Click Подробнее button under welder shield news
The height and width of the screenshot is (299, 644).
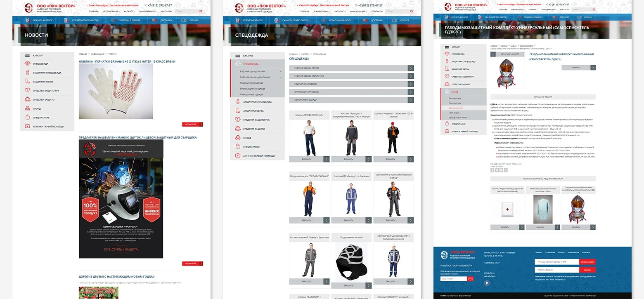[x=192, y=264]
